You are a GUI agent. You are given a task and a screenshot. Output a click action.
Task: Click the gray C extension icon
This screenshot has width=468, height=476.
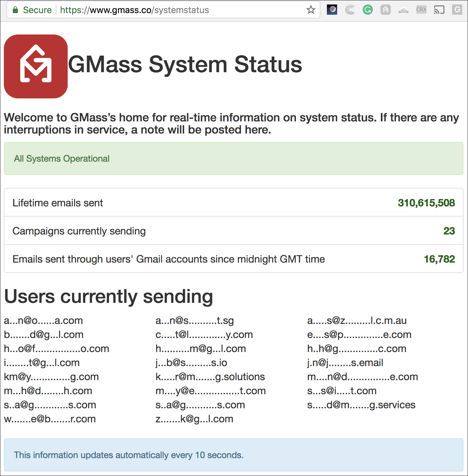click(350, 10)
